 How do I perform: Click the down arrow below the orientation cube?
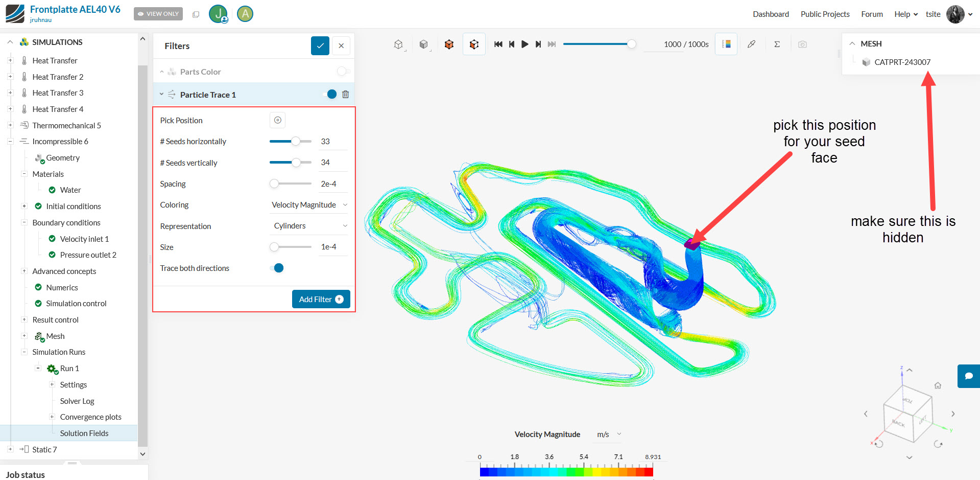910,458
